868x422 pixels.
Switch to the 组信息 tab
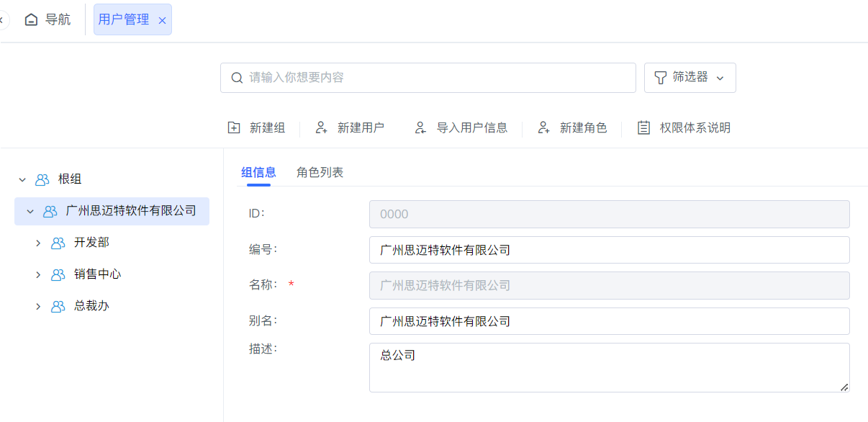pyautogui.click(x=258, y=172)
